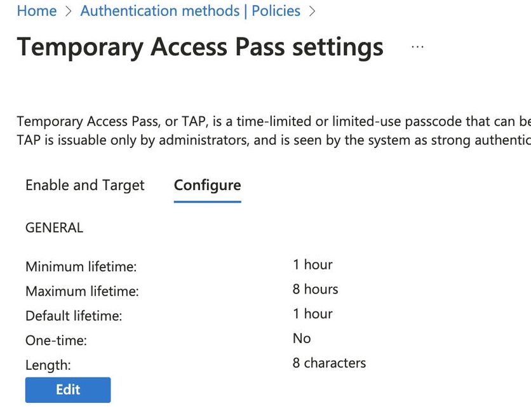Click the Home breadcrumb link
Viewport: 531px width, 420px height.
coord(36,11)
